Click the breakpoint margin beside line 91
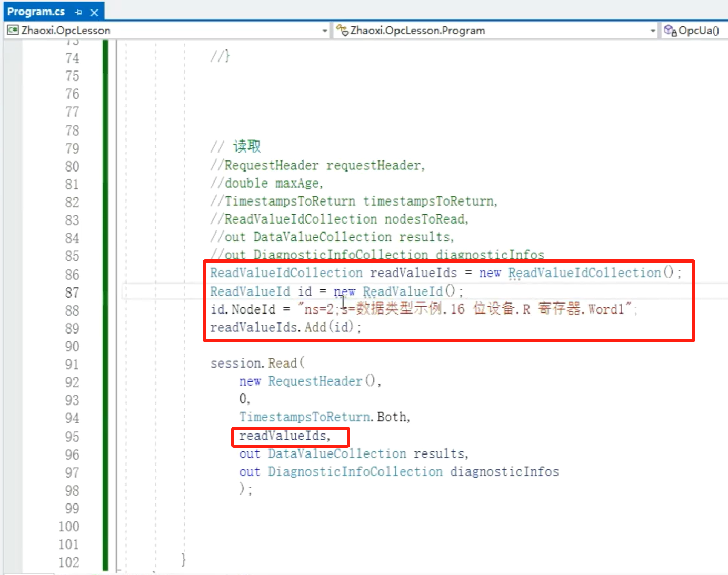The image size is (728, 575). tap(13, 364)
